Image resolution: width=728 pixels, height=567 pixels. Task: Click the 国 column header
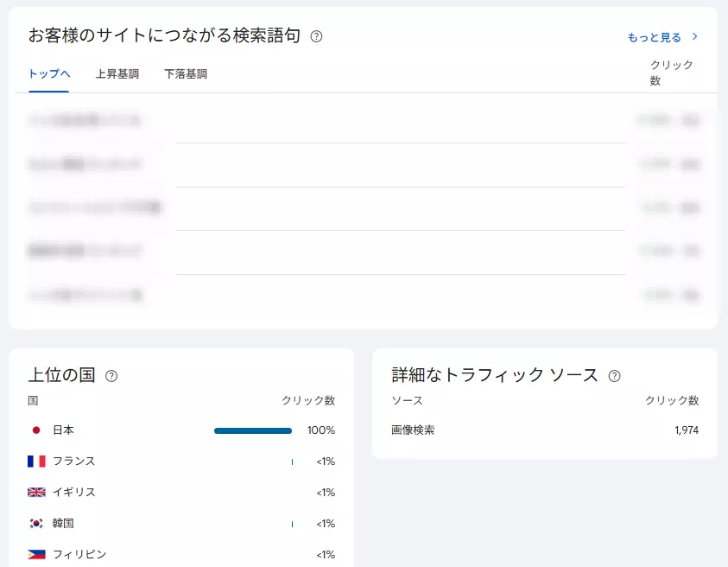click(33, 401)
